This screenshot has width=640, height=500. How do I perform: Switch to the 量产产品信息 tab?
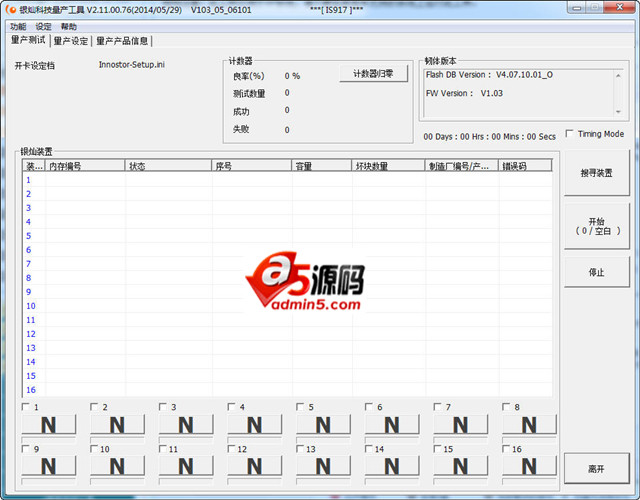[122, 41]
